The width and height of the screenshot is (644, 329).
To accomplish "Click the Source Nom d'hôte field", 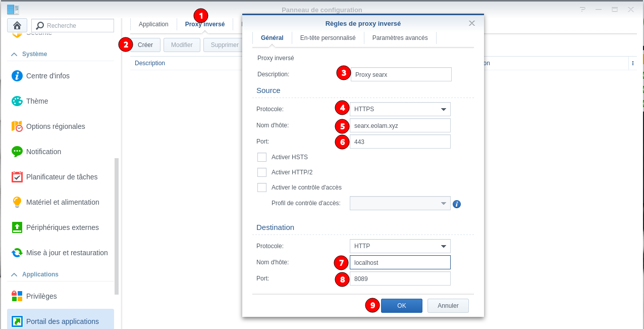I will (400, 126).
